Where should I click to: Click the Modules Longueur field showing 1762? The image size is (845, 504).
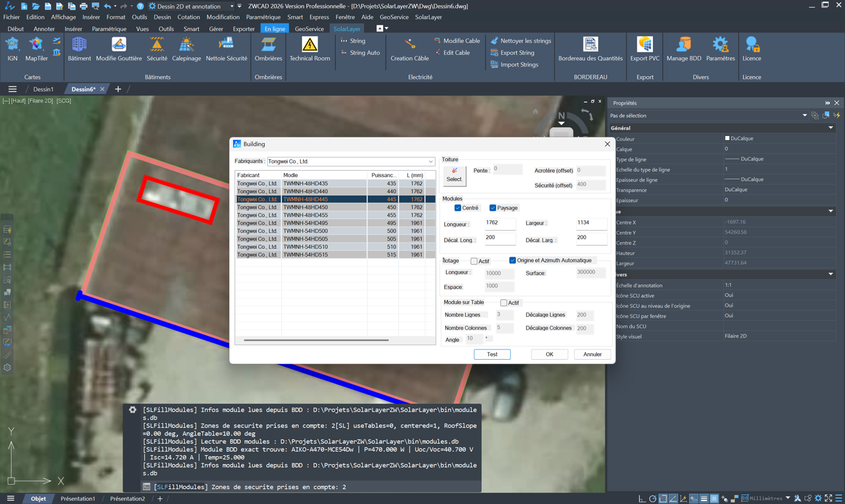click(500, 223)
